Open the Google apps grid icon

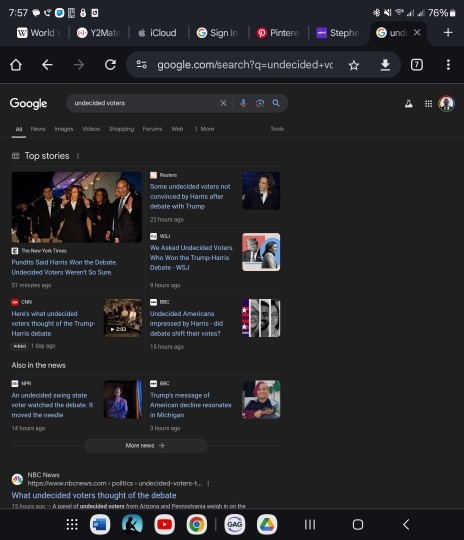point(428,103)
